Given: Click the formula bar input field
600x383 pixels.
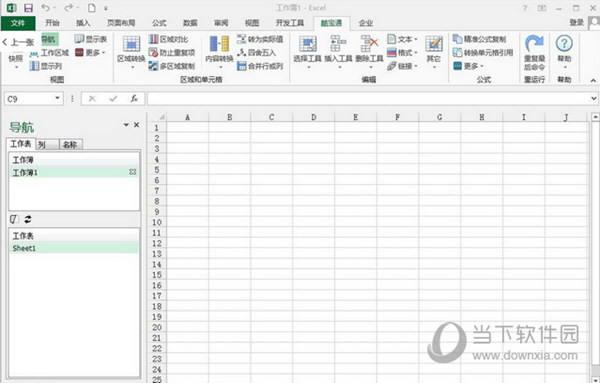Looking at the screenshot, I should [368, 99].
